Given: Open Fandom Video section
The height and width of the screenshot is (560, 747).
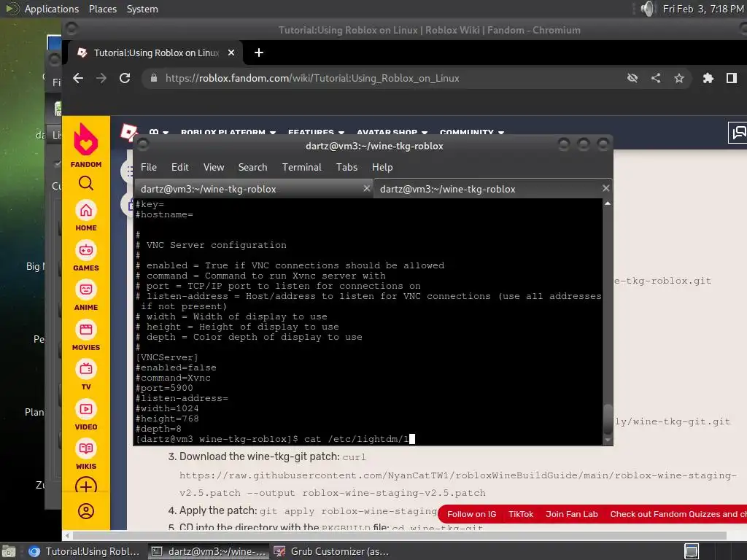Looking at the screenshot, I should pyautogui.click(x=86, y=415).
